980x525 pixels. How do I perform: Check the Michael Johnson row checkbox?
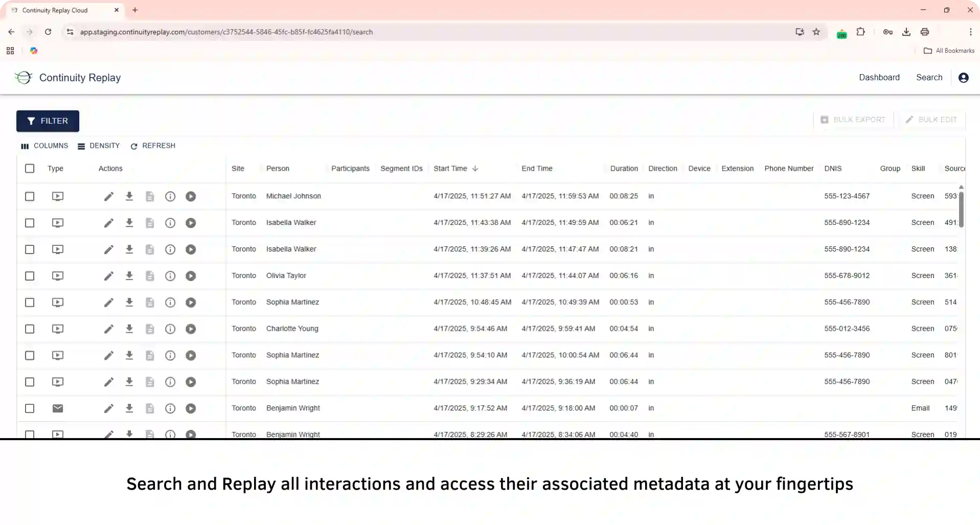click(x=30, y=196)
